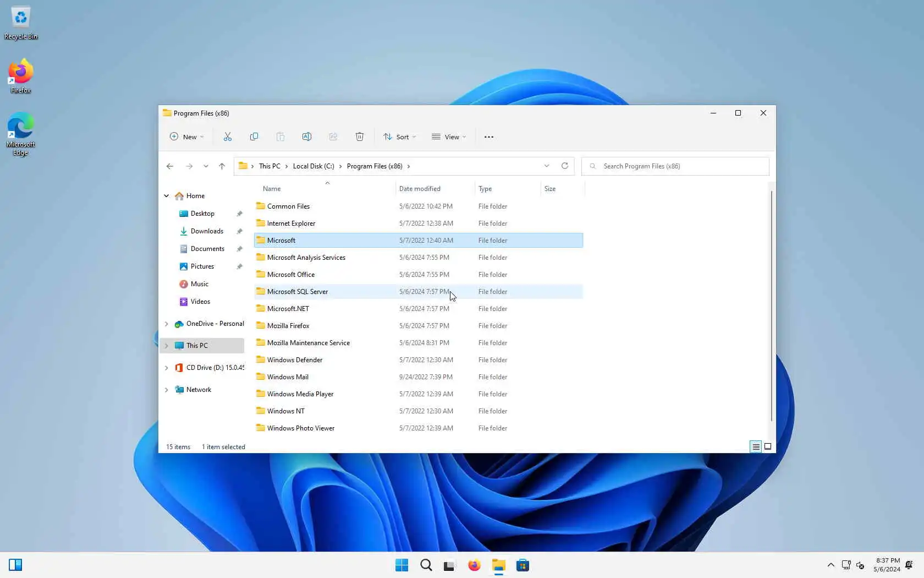Select the Windows Defender folder
This screenshot has width=924, height=578.
(x=419, y=360)
